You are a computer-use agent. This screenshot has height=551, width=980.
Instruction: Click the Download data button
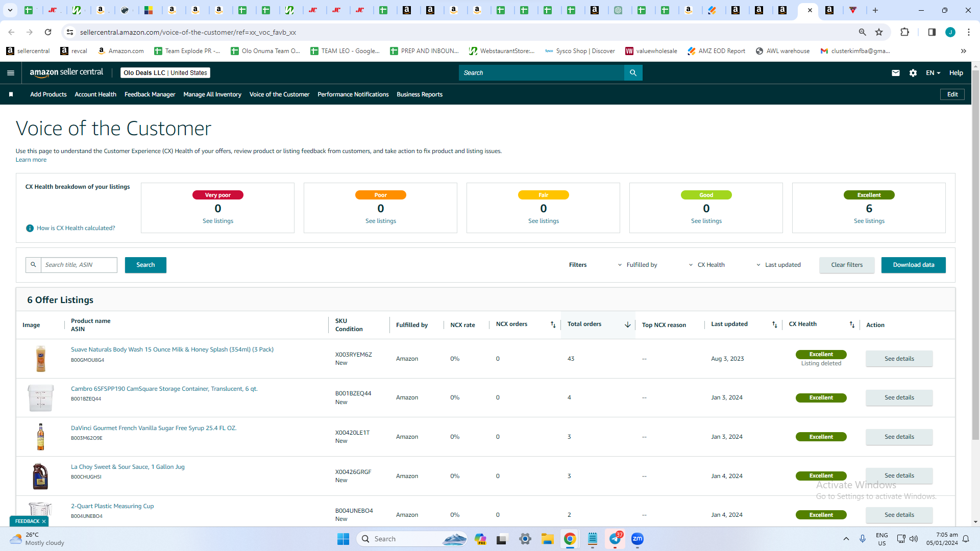[x=914, y=265]
